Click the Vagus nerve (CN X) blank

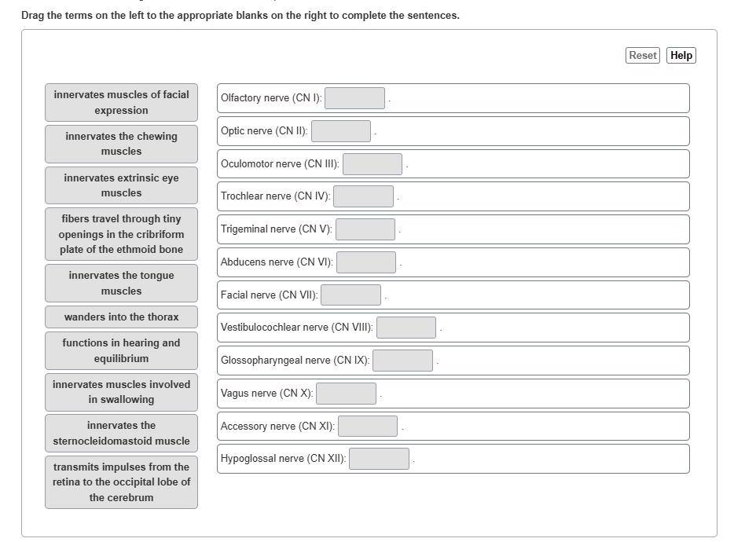coord(347,394)
